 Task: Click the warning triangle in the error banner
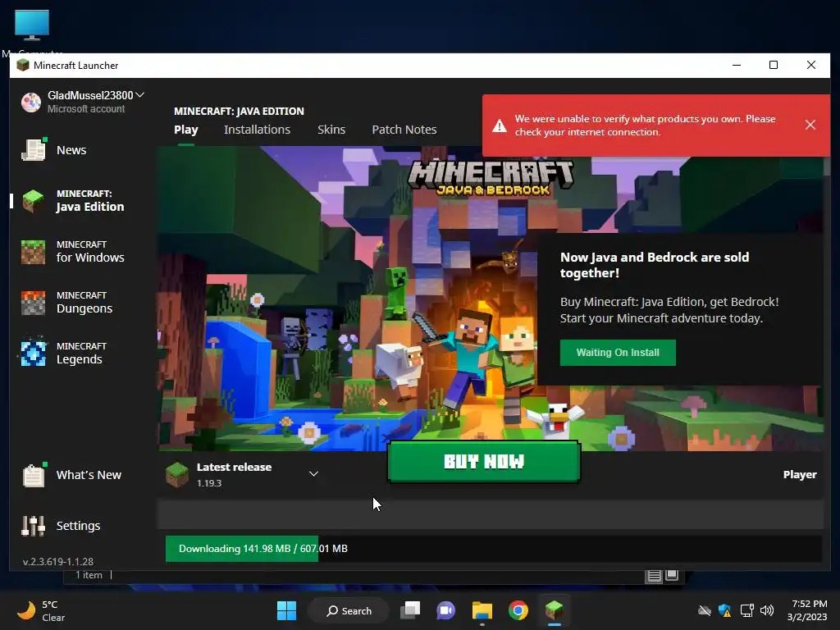point(500,126)
